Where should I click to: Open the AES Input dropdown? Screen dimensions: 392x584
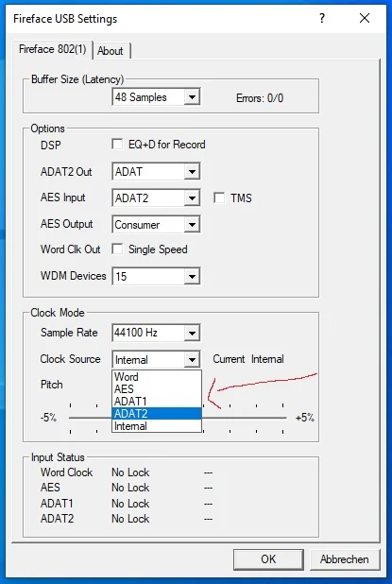coord(192,198)
